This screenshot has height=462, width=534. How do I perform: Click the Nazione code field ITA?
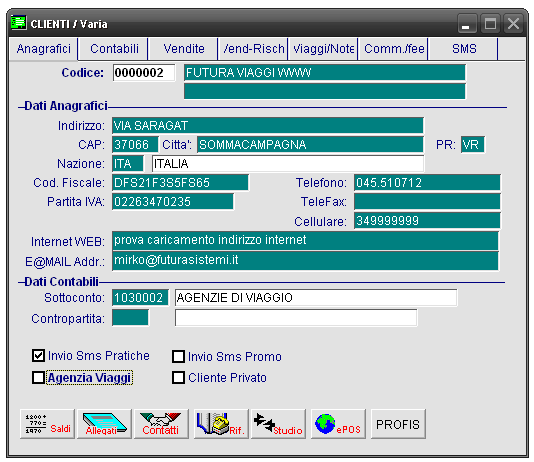coord(128,164)
